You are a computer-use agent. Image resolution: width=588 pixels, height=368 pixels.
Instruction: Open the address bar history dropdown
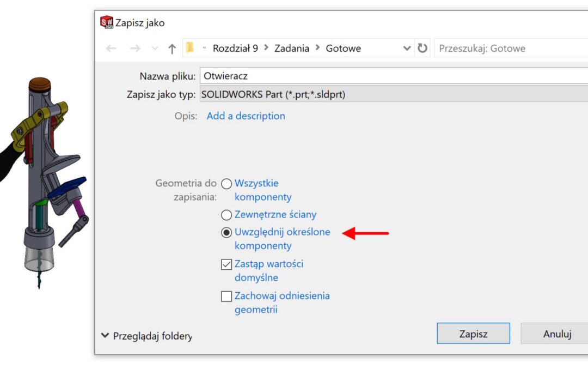pyautogui.click(x=407, y=49)
